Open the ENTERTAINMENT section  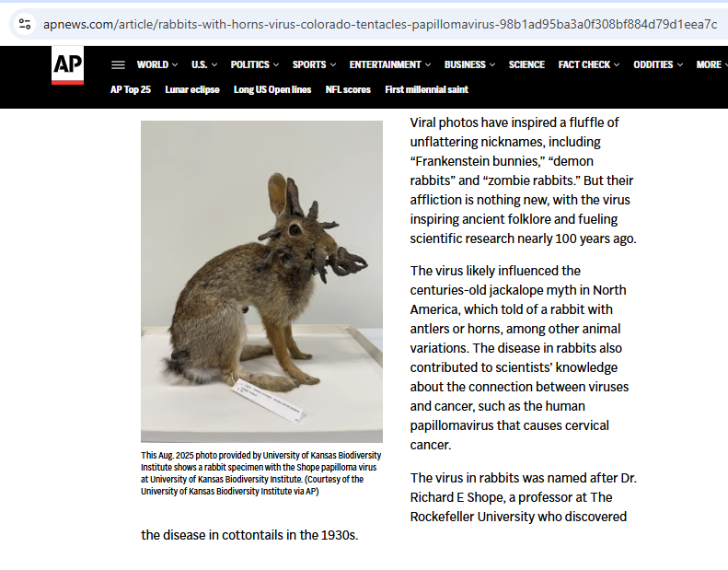[386, 65]
